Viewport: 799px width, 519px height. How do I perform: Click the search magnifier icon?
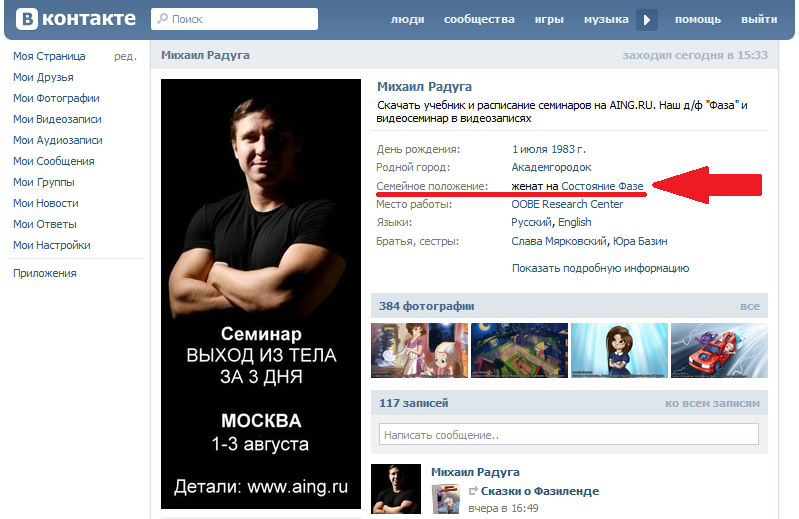click(x=163, y=19)
